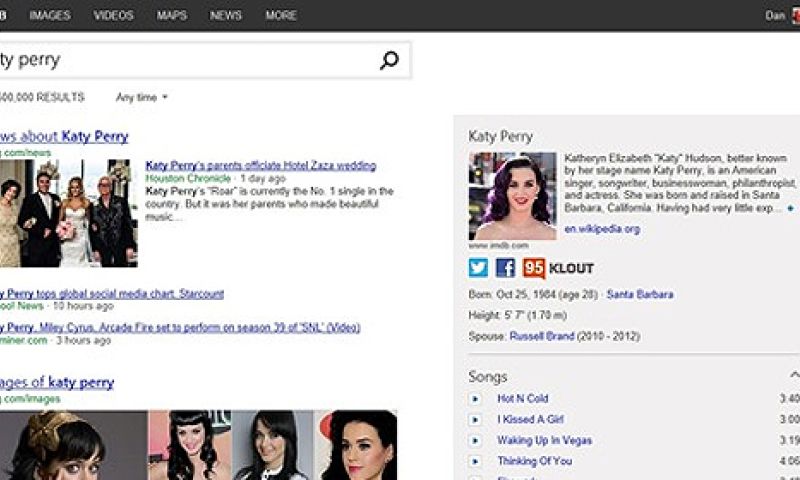Open the Any time filter dropdown
800x480 pixels.
tap(141, 97)
